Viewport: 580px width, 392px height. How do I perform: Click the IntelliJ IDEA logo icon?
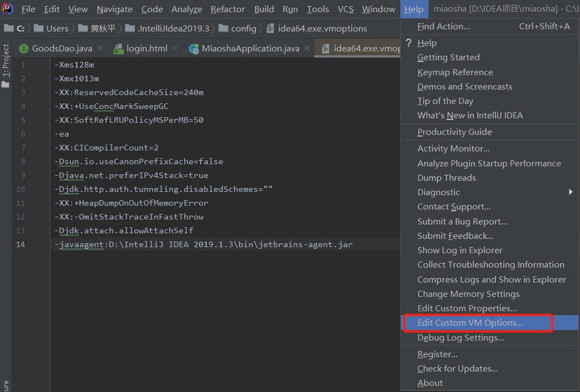(x=8, y=8)
